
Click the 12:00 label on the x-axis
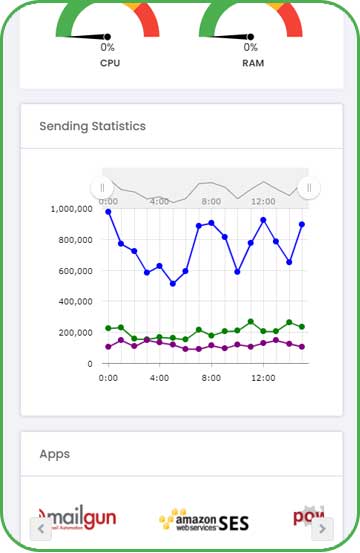(263, 378)
